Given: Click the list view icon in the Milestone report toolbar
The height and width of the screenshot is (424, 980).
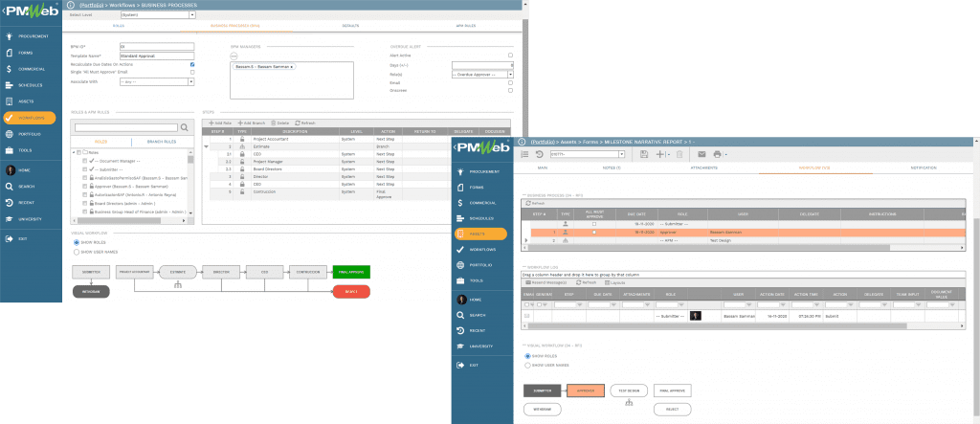Looking at the screenshot, I should [524, 154].
